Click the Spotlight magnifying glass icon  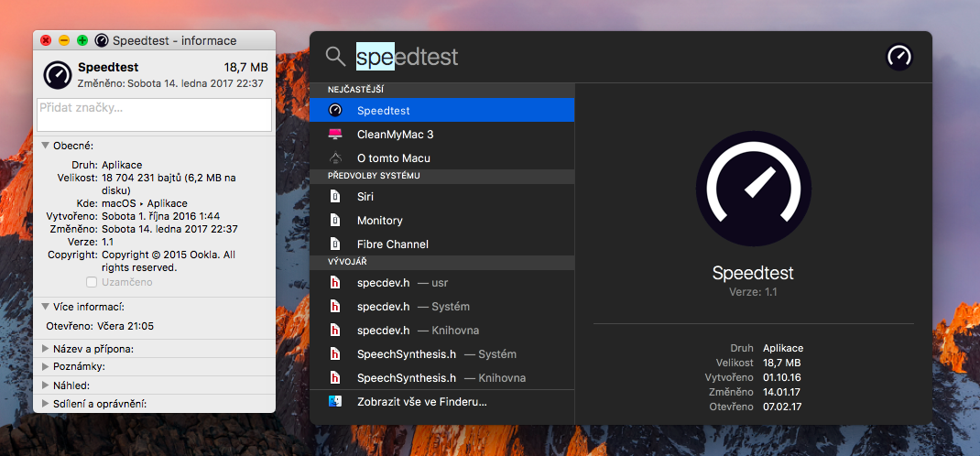[x=335, y=57]
